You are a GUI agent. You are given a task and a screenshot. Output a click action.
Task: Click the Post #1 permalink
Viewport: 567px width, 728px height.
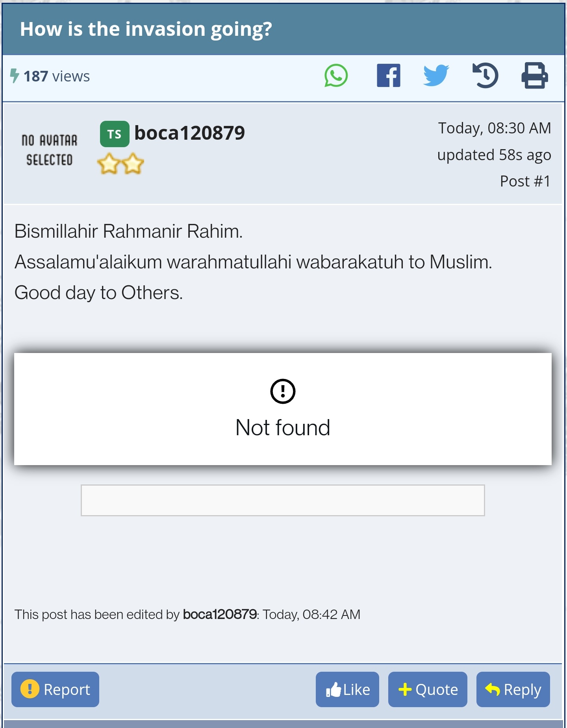[x=525, y=181]
